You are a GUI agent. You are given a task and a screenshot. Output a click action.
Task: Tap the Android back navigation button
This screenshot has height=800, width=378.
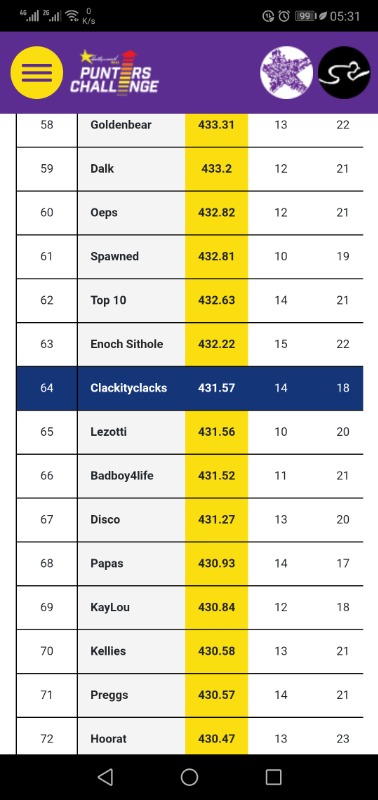pyautogui.click(x=105, y=777)
